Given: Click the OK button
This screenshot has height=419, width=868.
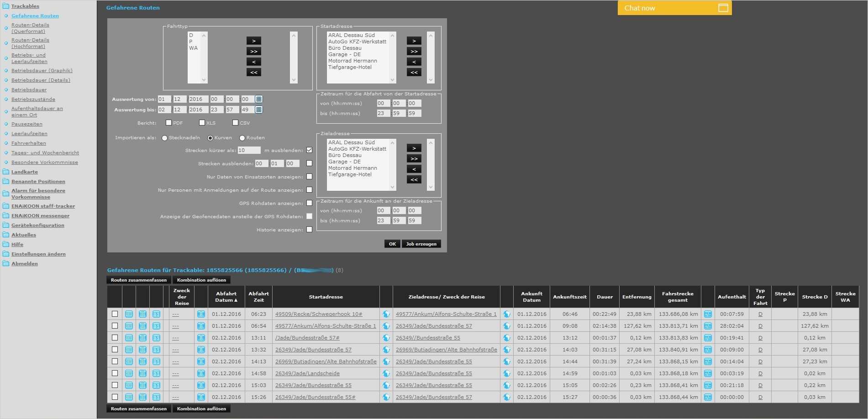Looking at the screenshot, I should tap(392, 244).
